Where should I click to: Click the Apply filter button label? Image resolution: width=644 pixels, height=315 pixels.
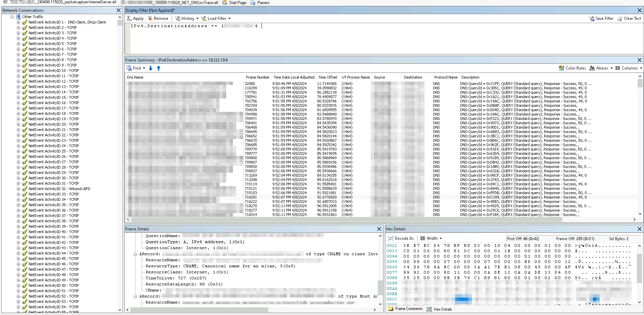138,18
